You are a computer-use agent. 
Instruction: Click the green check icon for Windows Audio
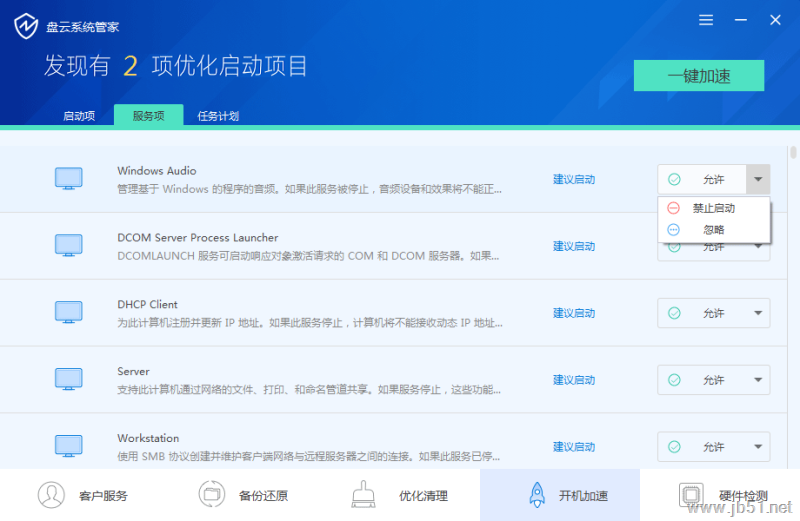[x=674, y=179]
